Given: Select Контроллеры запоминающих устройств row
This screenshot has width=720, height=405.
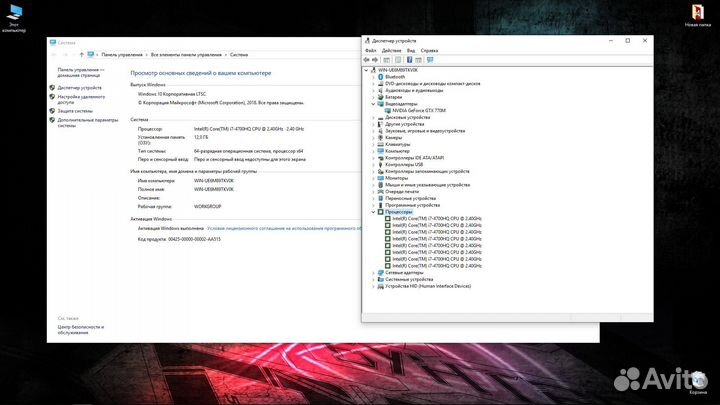Looking at the screenshot, I should point(427,171).
